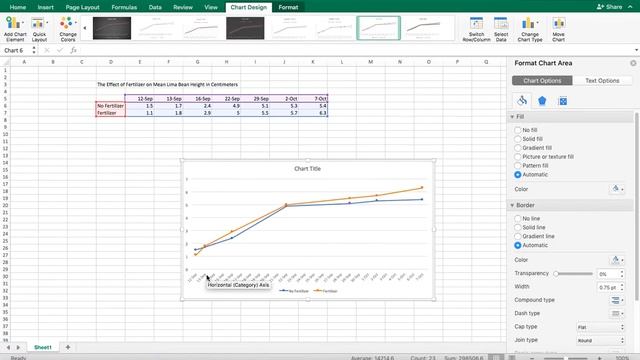Viewport: 640px width, 360px height.
Task: Select the Fill & Line paint bucket tab
Action: [522, 100]
